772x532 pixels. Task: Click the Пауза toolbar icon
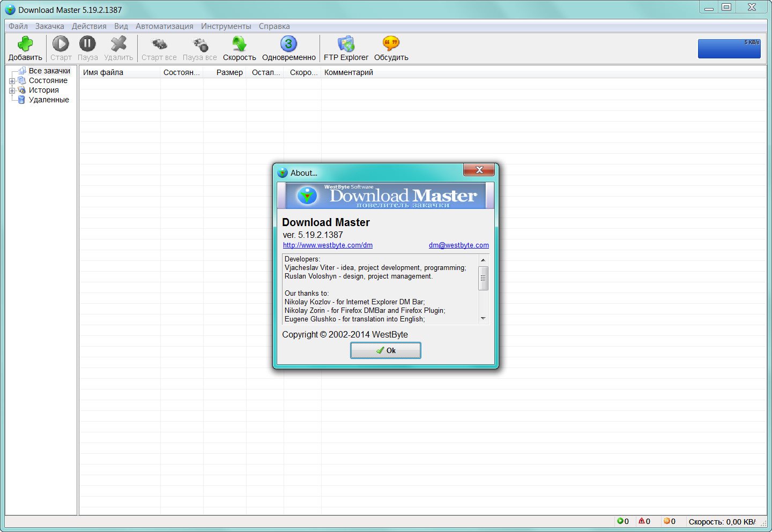[87, 44]
